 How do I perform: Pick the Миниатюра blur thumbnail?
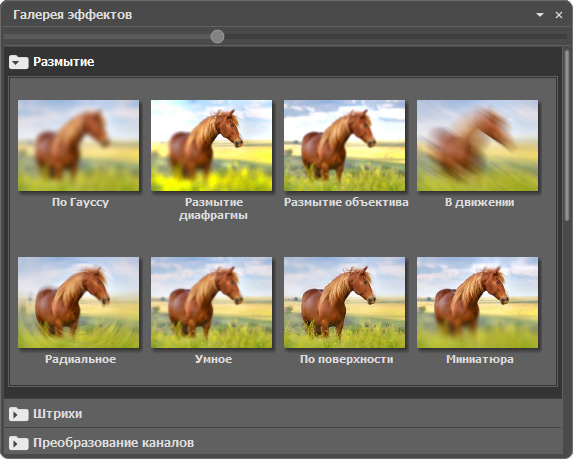pos(478,303)
